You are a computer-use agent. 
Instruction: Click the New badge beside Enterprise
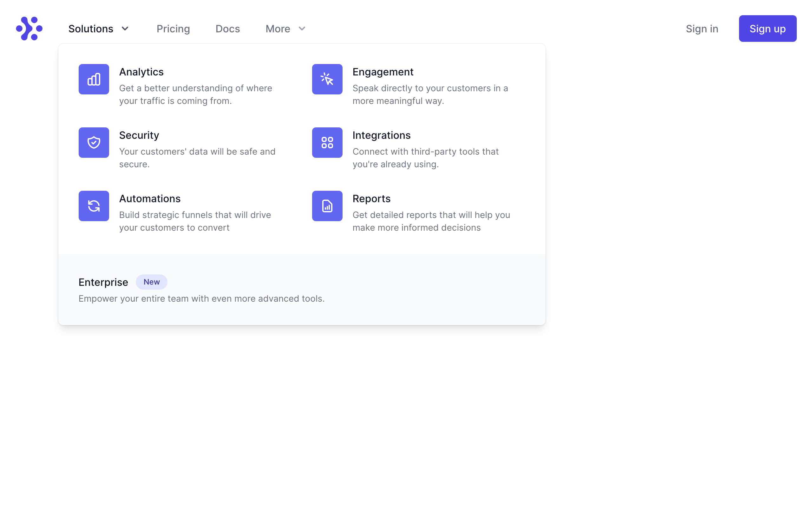[x=152, y=282]
